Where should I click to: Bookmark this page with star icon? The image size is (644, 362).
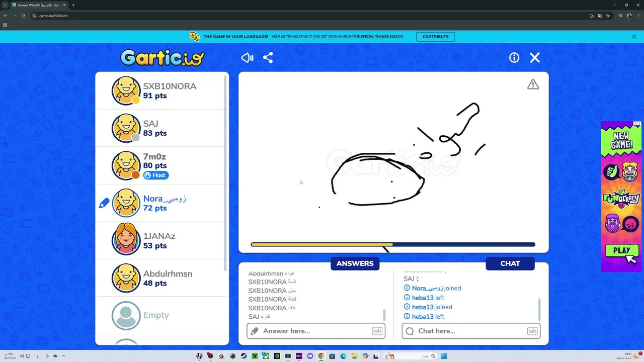coord(607,16)
